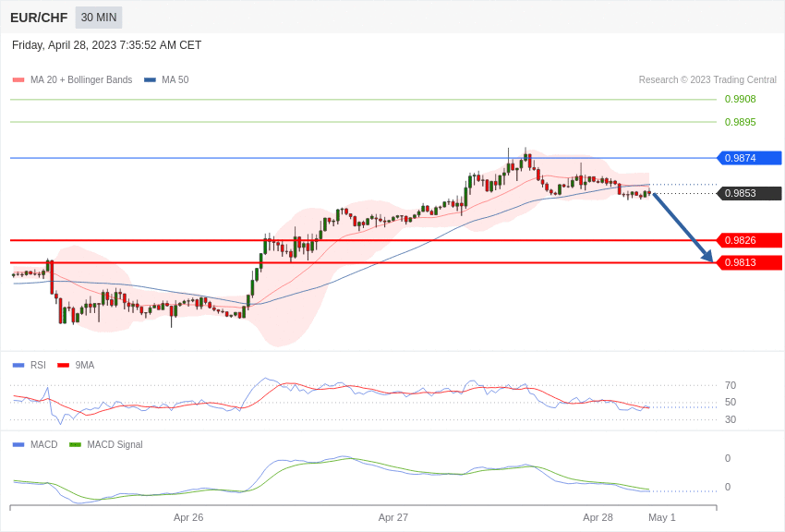
Task: Click the 0.9908 resistance level label
Action: coord(740,100)
